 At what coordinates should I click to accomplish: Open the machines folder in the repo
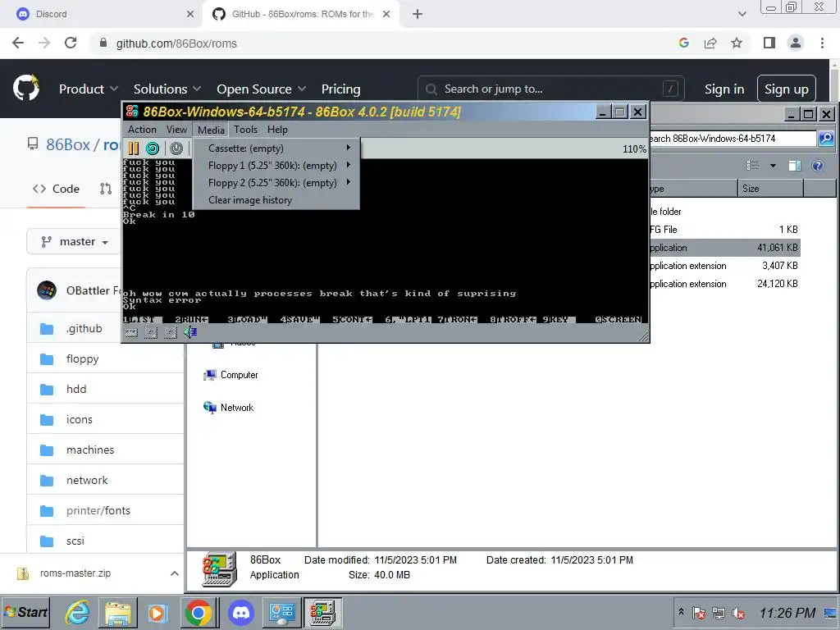click(90, 450)
